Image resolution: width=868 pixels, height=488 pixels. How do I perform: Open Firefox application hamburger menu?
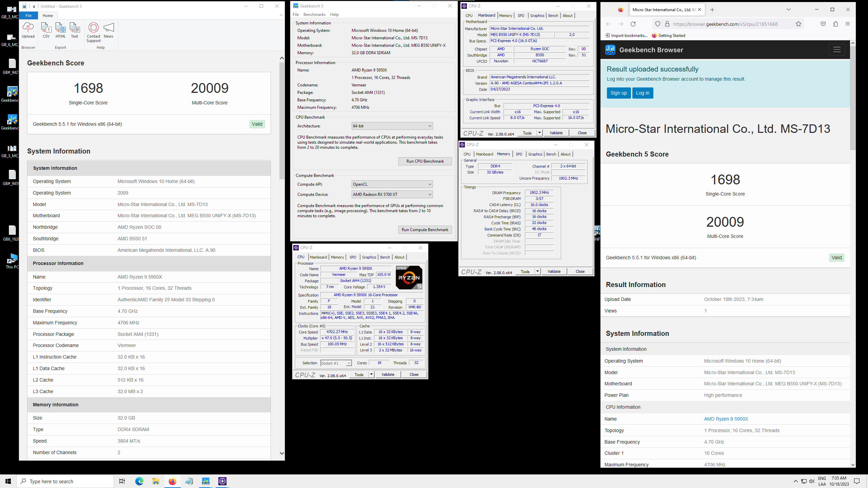coord(848,24)
